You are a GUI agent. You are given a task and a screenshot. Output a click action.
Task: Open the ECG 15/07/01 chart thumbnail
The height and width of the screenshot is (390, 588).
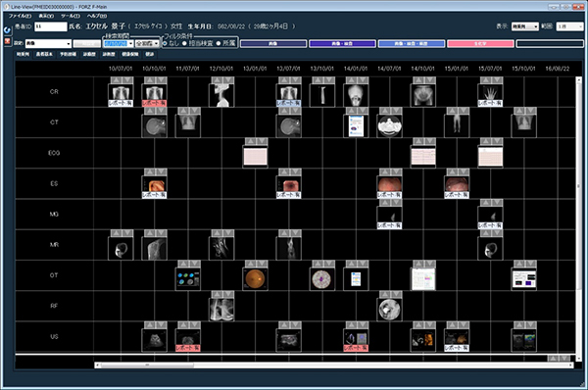coord(490,157)
